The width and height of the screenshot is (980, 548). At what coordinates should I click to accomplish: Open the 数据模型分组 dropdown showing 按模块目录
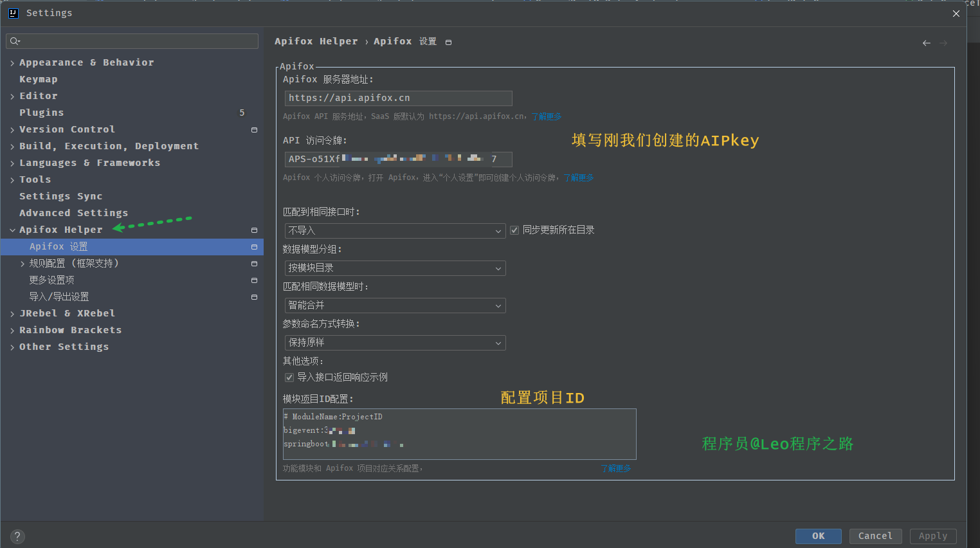395,268
